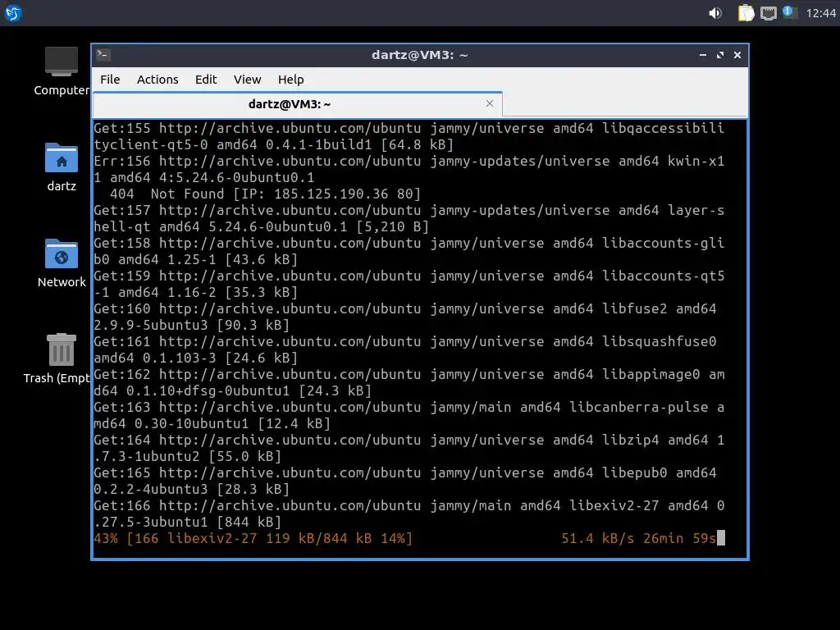Open the View menu
Viewport: 840px width, 630px height.
coord(247,80)
